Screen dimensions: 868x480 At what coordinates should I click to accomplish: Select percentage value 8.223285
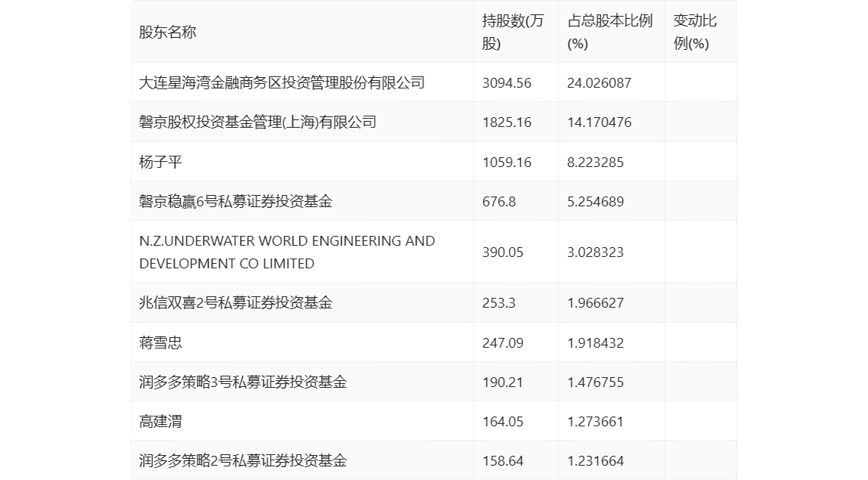coord(595,163)
